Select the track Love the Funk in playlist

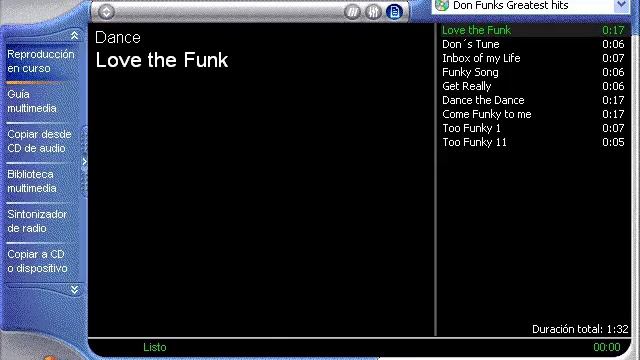tap(533, 30)
